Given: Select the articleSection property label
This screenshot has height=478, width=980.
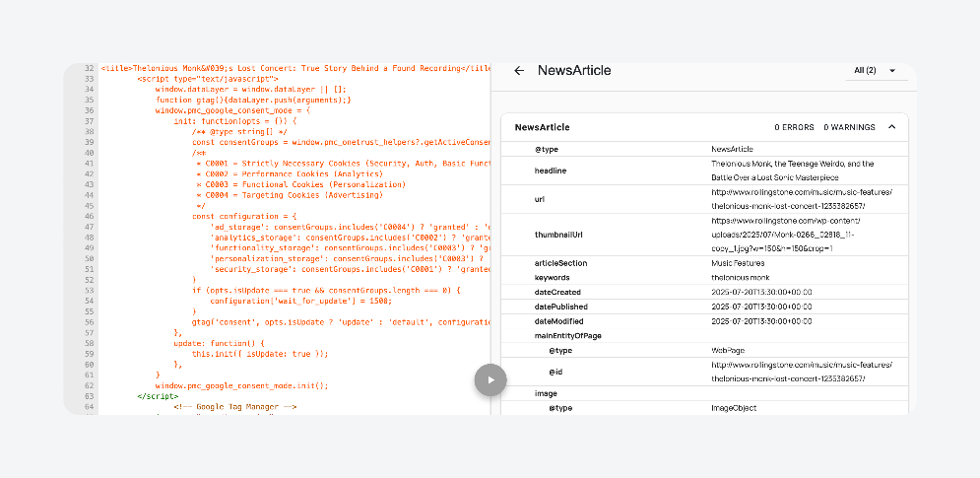Looking at the screenshot, I should pos(560,263).
